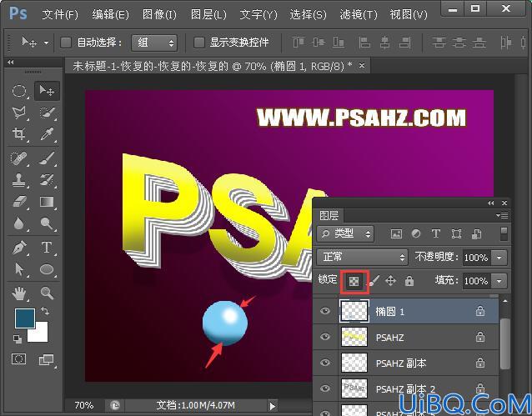Screen dimensions: 532x416
Task: Select the History Brush tool
Action: point(47,180)
